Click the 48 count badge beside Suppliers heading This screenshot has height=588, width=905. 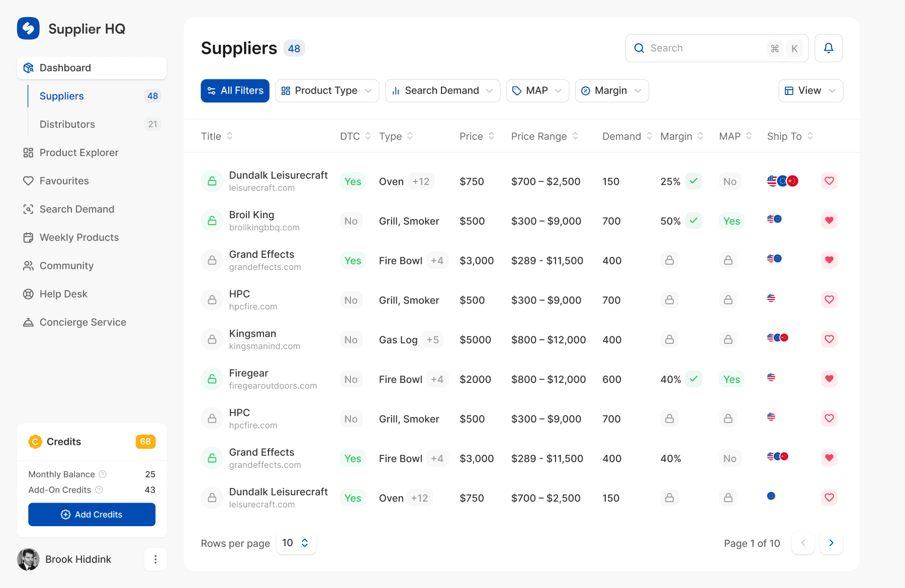coord(294,48)
